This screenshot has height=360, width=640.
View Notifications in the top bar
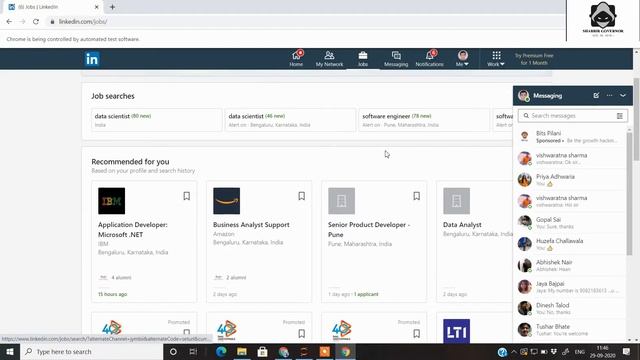click(429, 59)
